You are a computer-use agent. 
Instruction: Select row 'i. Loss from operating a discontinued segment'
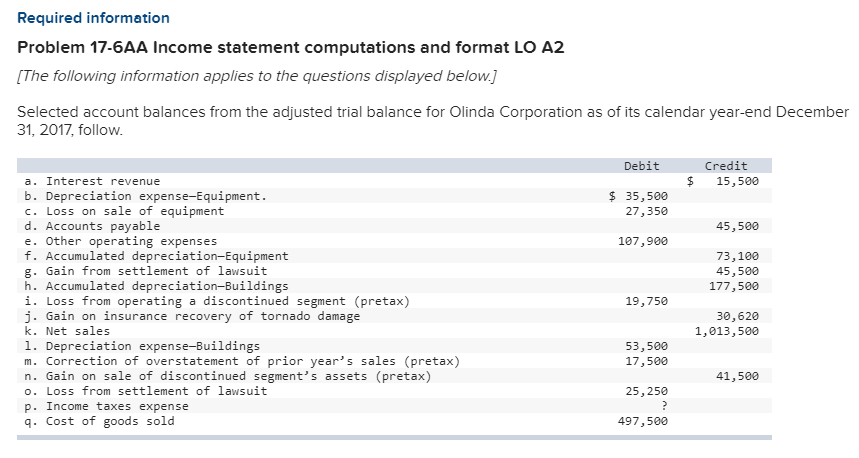click(394, 301)
